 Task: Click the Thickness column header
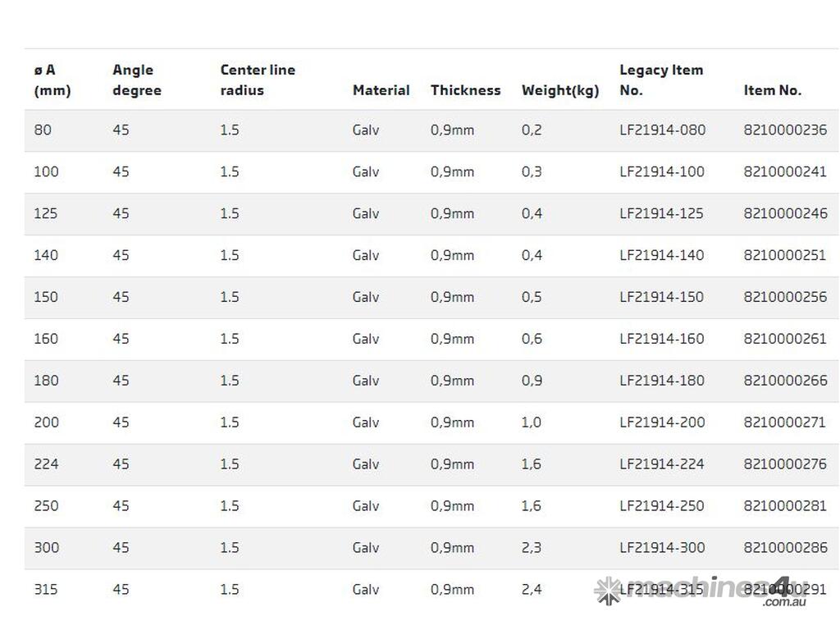465,90
